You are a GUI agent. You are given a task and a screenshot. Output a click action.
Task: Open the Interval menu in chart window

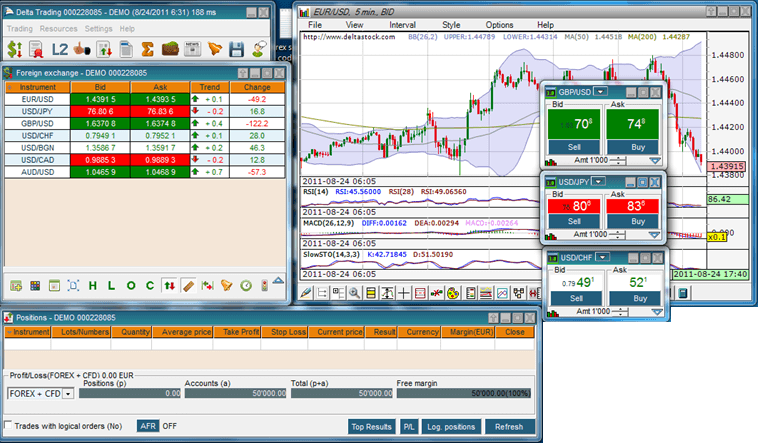402,25
